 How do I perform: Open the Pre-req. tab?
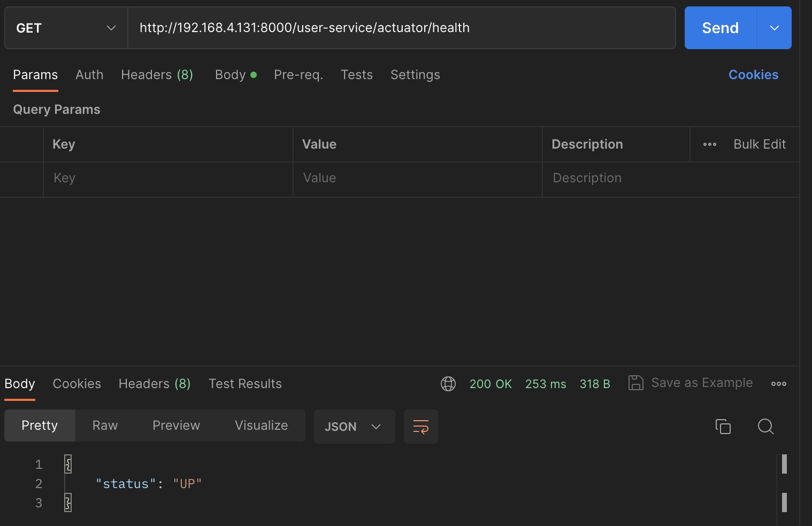pyautogui.click(x=298, y=75)
